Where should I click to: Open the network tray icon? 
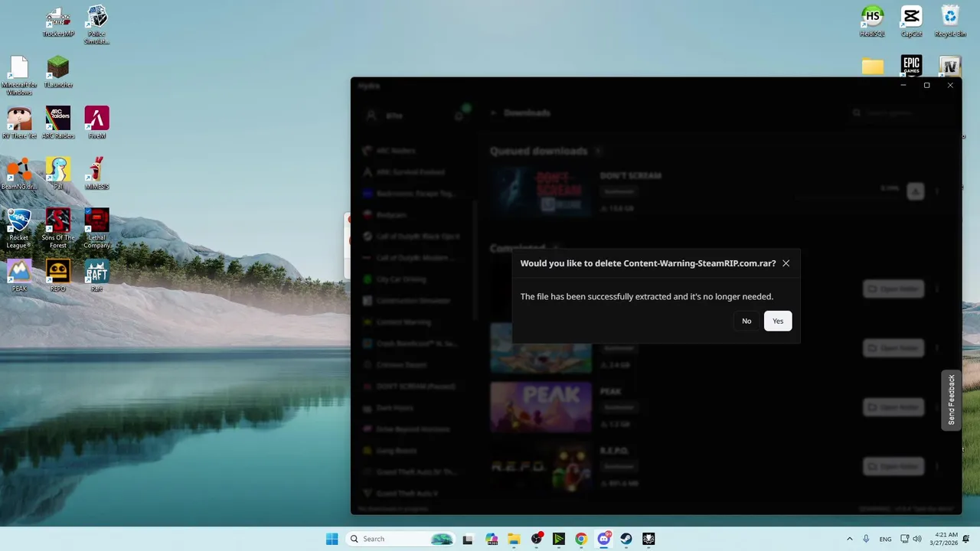click(x=904, y=539)
